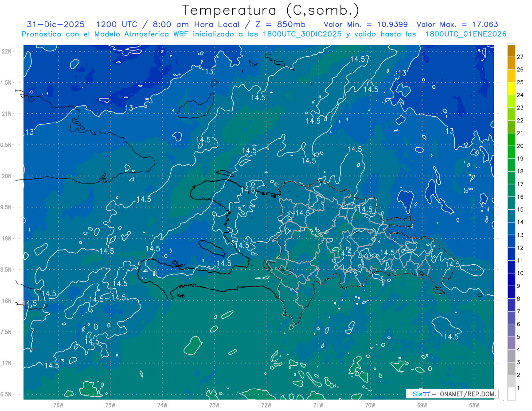Click the '73W' longitude axis label
532x411 pixels.
214,405
